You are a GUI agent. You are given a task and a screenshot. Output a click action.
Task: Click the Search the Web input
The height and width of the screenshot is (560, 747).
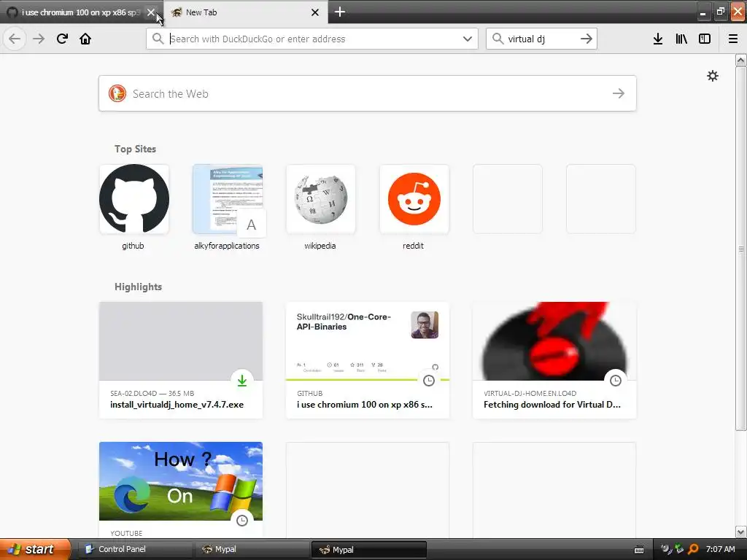(x=368, y=93)
